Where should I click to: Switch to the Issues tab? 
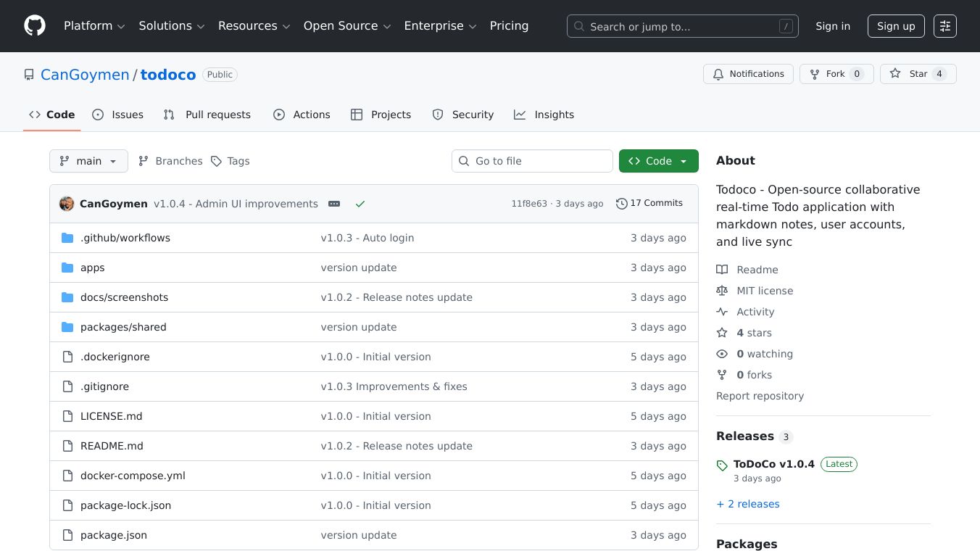point(118,115)
